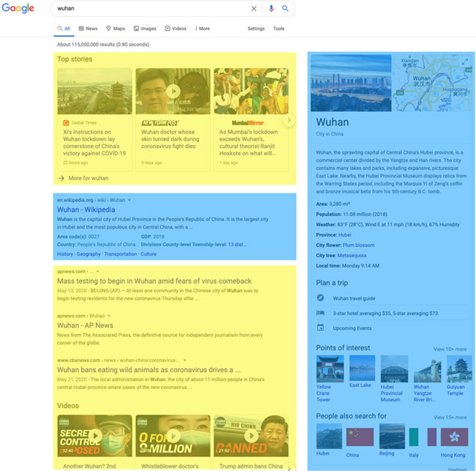Image resolution: width=476 pixels, height=471 pixels.
Task: Clear the search box with X icon
Action: tap(254, 9)
